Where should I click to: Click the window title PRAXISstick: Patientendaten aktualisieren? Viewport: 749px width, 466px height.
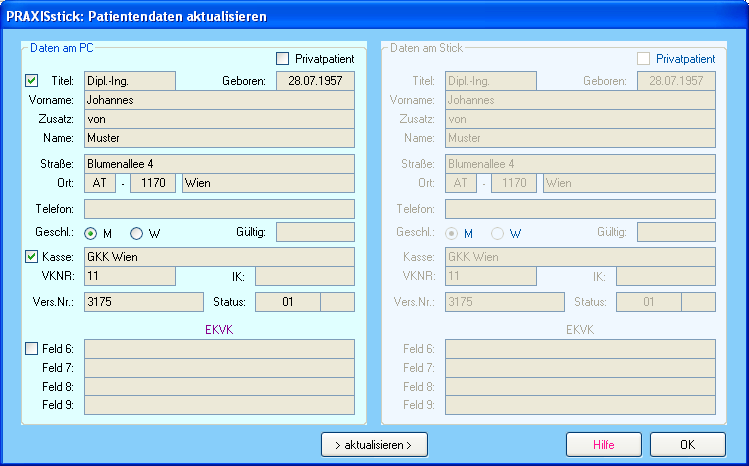137,17
